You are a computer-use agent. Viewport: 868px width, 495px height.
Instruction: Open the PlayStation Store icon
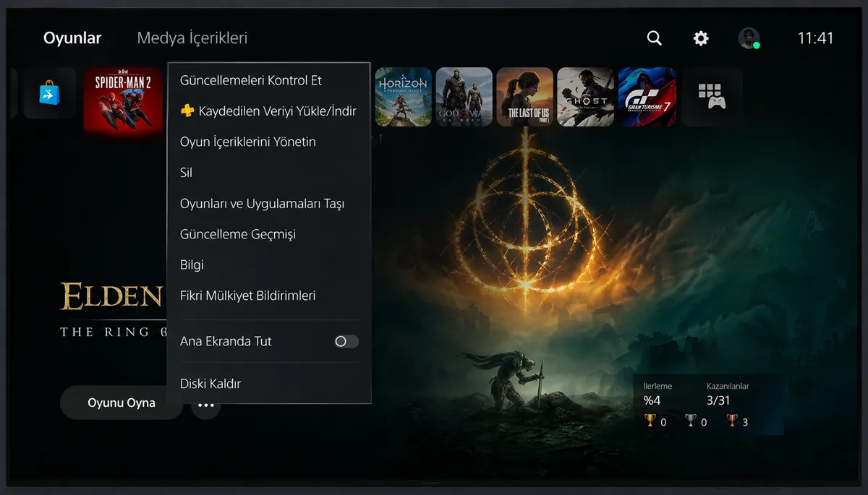pos(49,94)
